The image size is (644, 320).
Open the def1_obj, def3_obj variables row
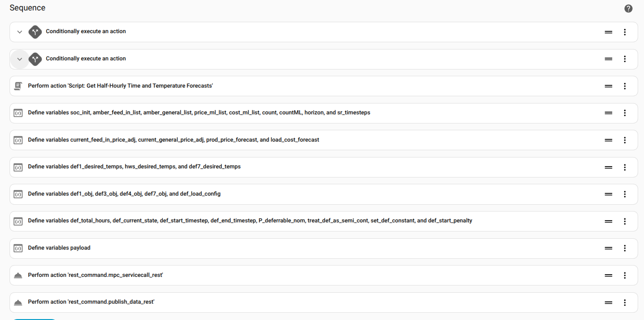click(x=124, y=194)
